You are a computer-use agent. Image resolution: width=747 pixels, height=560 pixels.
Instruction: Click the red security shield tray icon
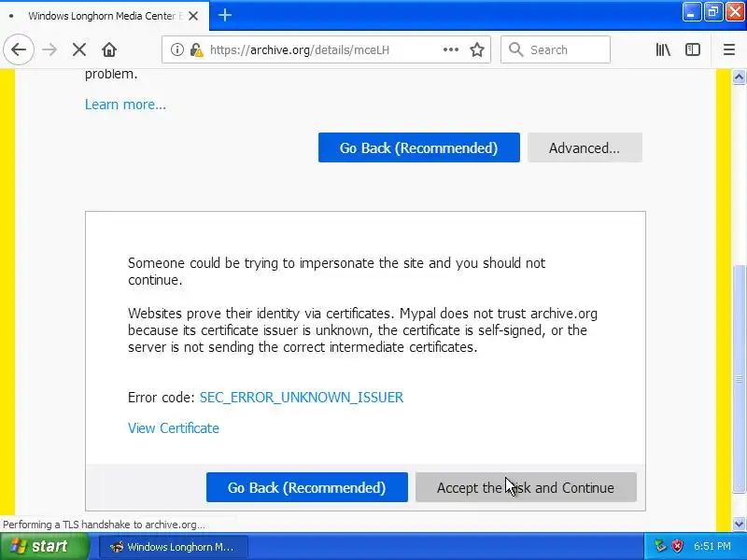coord(678,546)
